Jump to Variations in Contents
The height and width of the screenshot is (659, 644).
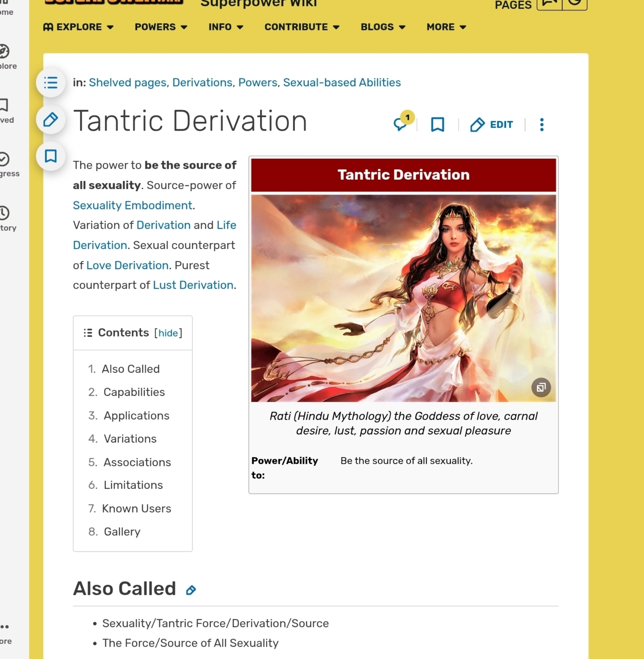click(x=130, y=439)
